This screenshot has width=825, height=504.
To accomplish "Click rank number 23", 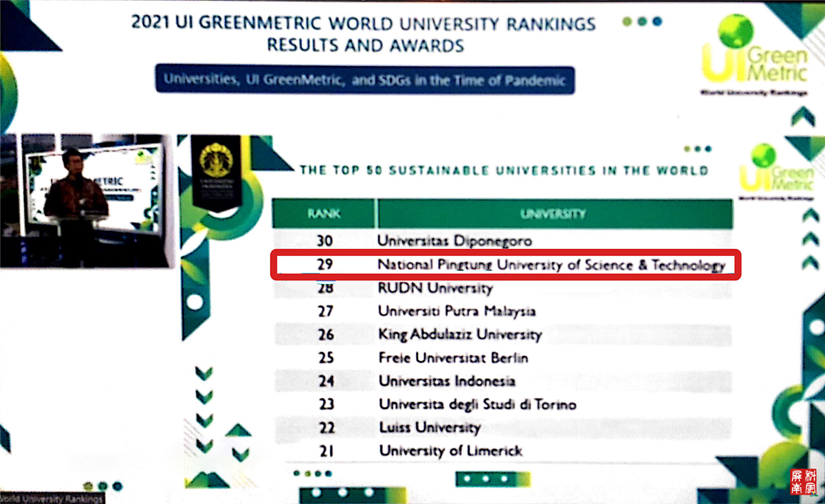I will pyautogui.click(x=326, y=404).
